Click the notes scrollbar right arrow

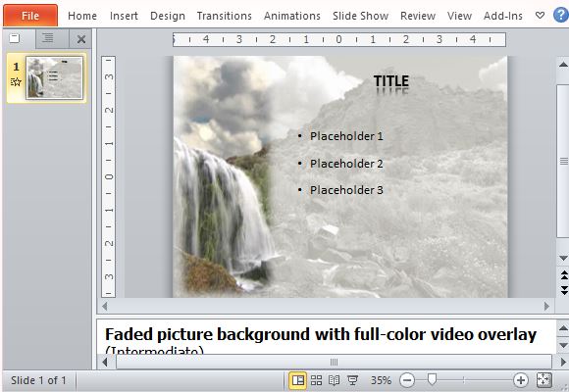click(563, 362)
